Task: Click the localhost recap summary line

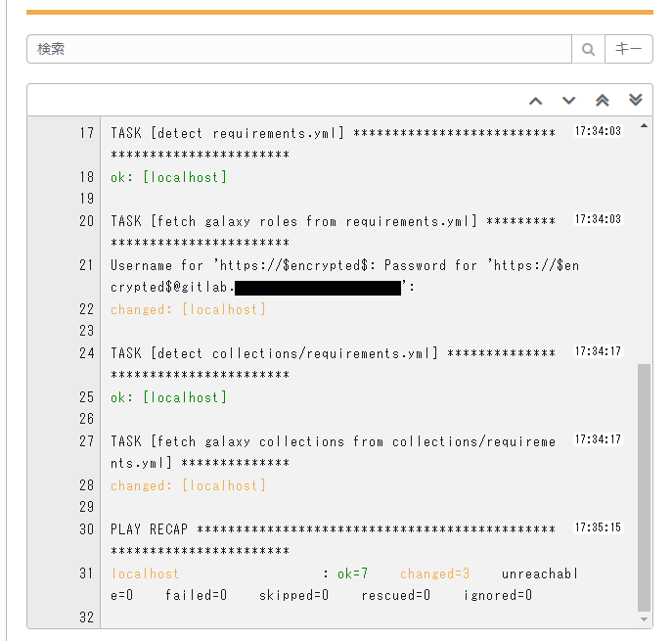Action: click(x=344, y=584)
